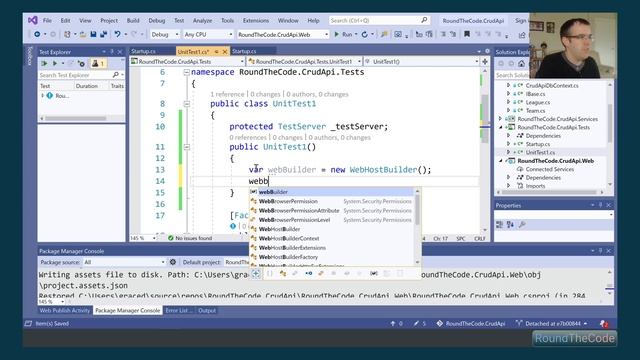
Task: Click the IntelliSense list scrollbar
Action: point(417,210)
